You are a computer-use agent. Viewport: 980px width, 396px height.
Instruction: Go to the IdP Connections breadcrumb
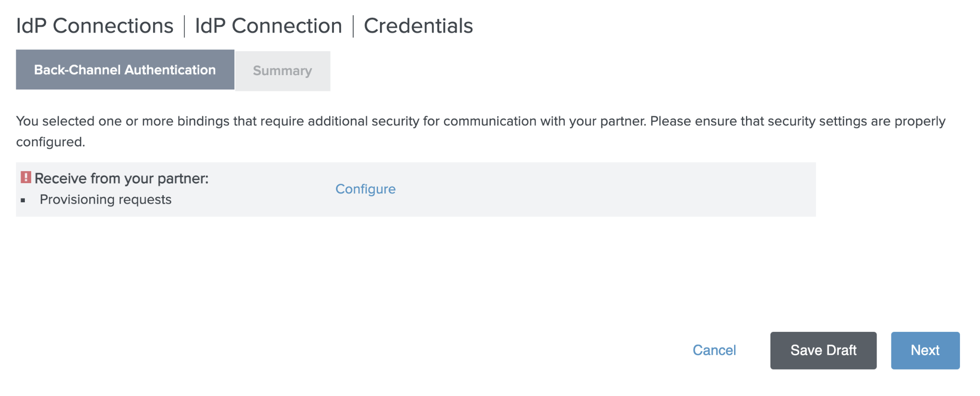(95, 26)
